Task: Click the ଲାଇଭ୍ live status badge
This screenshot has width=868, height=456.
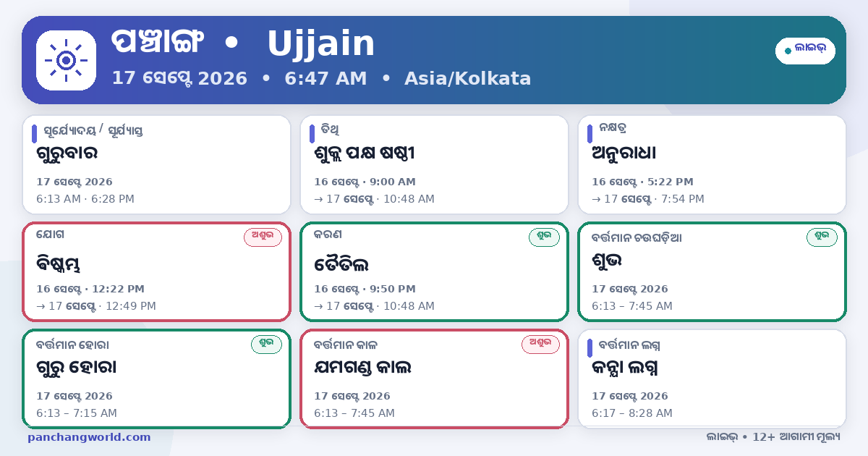Action: click(805, 51)
